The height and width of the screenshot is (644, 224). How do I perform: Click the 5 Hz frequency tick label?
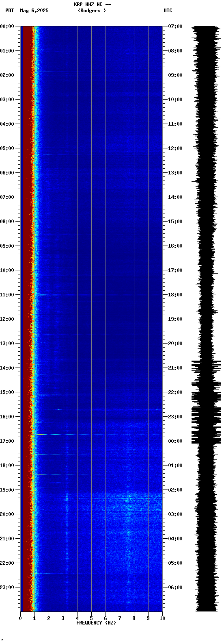pyautogui.click(x=91, y=618)
